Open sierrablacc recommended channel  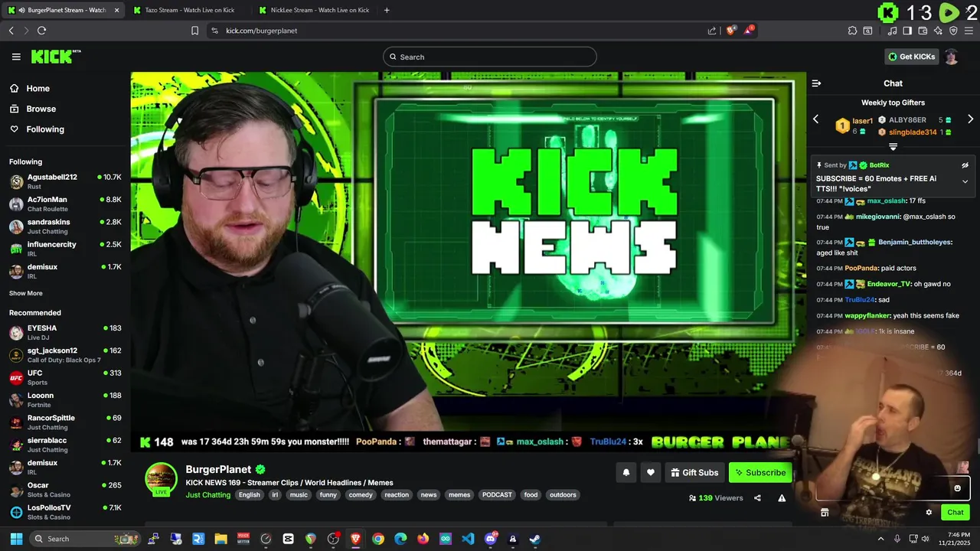tap(65, 445)
